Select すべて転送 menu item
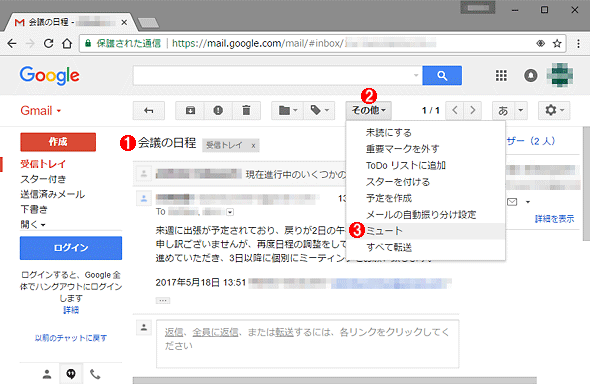Screen dimensions: 590x384 426,247
